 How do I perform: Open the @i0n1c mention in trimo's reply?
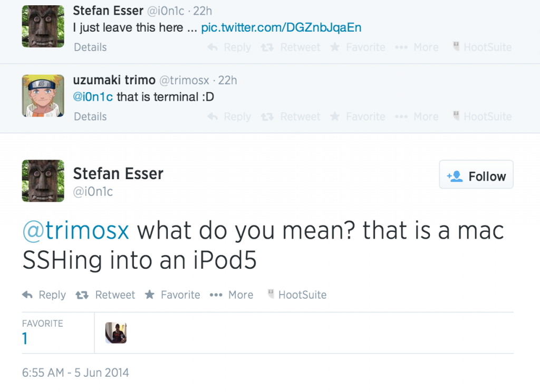(x=93, y=97)
